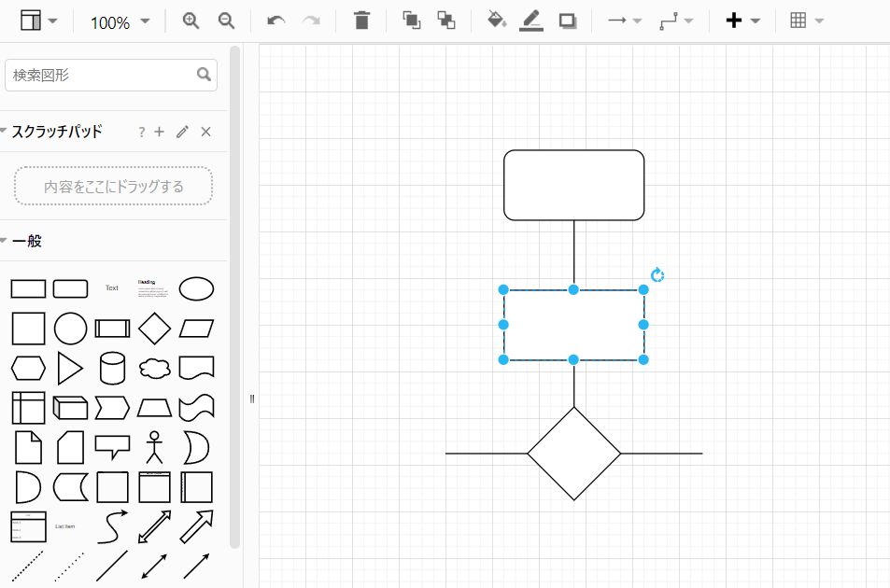Click the 検索図形 search field
The width and height of the screenshot is (890, 588).
pos(101,75)
